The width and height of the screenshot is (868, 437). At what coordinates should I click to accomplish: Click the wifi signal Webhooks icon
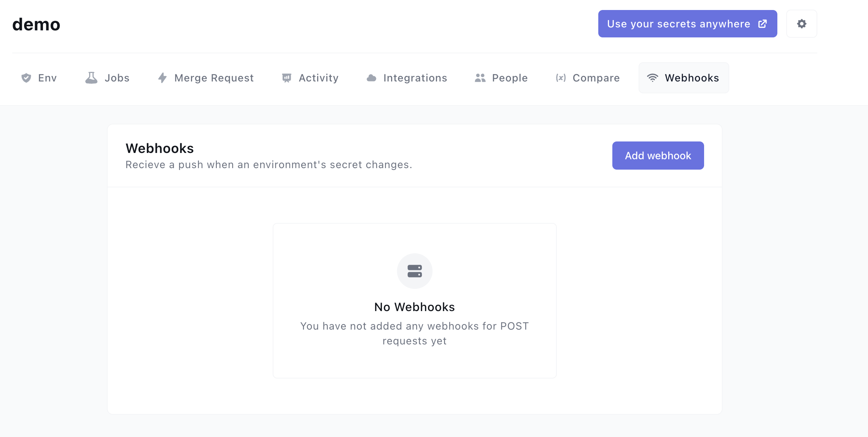(x=653, y=78)
